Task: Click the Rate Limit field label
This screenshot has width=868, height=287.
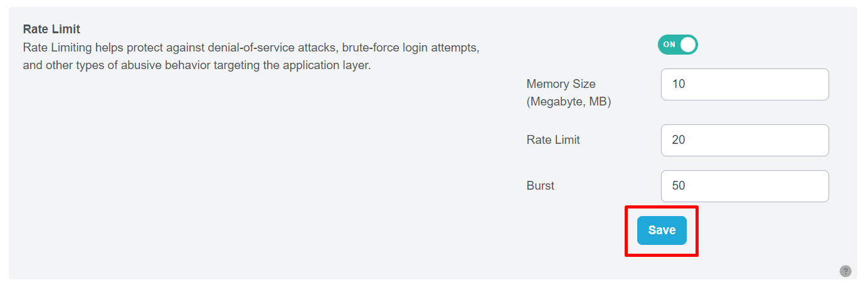Action: (x=553, y=140)
